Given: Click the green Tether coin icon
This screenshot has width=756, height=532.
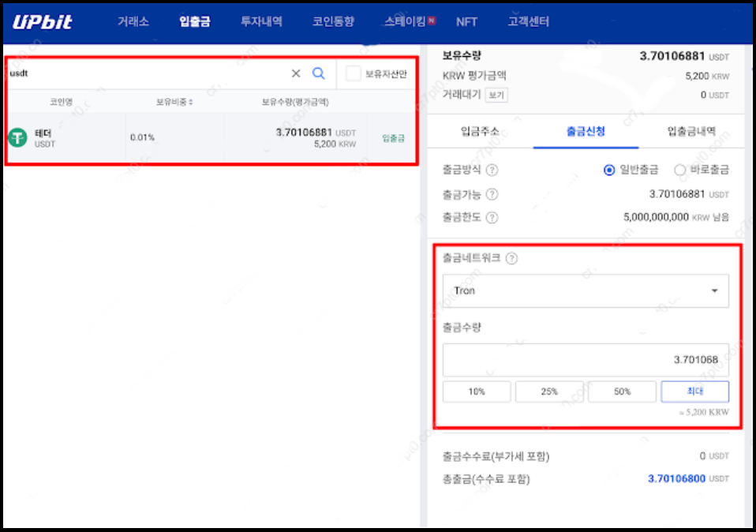Looking at the screenshot, I should point(18,137).
